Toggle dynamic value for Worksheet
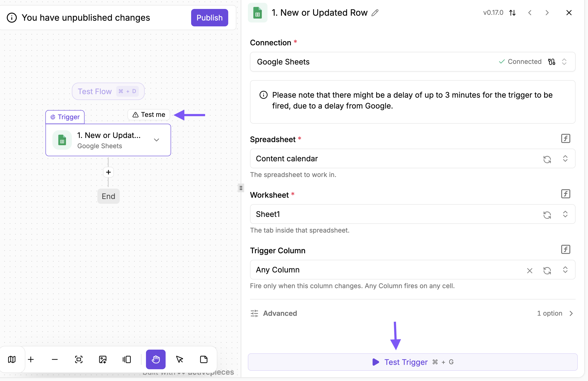The image size is (588, 381). tap(565, 194)
